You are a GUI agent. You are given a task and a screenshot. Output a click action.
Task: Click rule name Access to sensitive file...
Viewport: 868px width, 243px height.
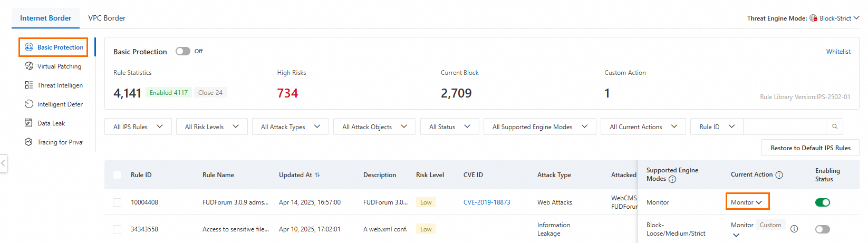[236, 229]
